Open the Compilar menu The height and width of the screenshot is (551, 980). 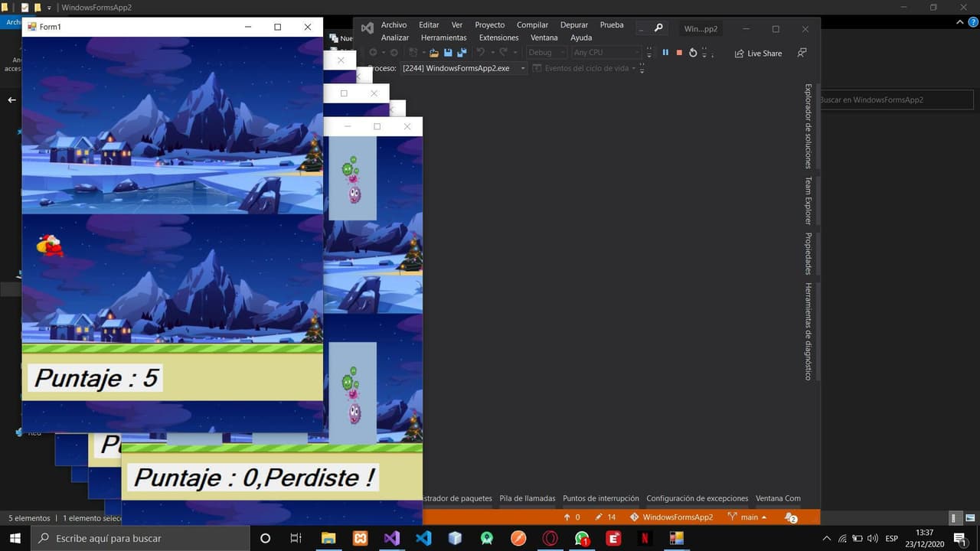[x=532, y=25]
